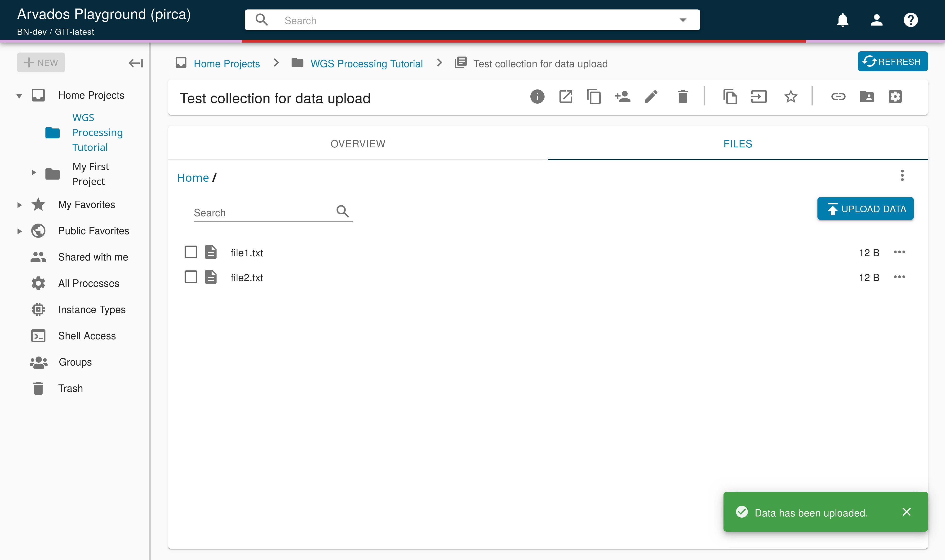Click the share (add person) icon
The width and height of the screenshot is (945, 560).
[x=622, y=97]
